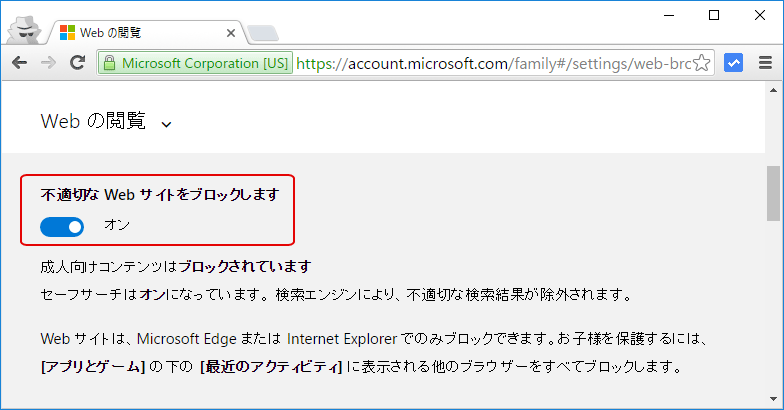Click the 成人向けコンテンツ blocked status text

click(176, 266)
